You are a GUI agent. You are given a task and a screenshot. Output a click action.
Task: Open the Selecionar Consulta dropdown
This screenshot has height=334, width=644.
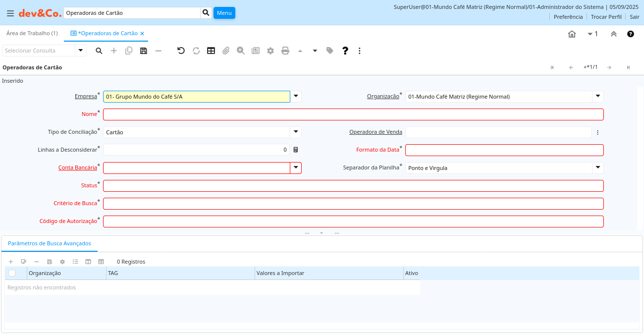click(x=81, y=51)
